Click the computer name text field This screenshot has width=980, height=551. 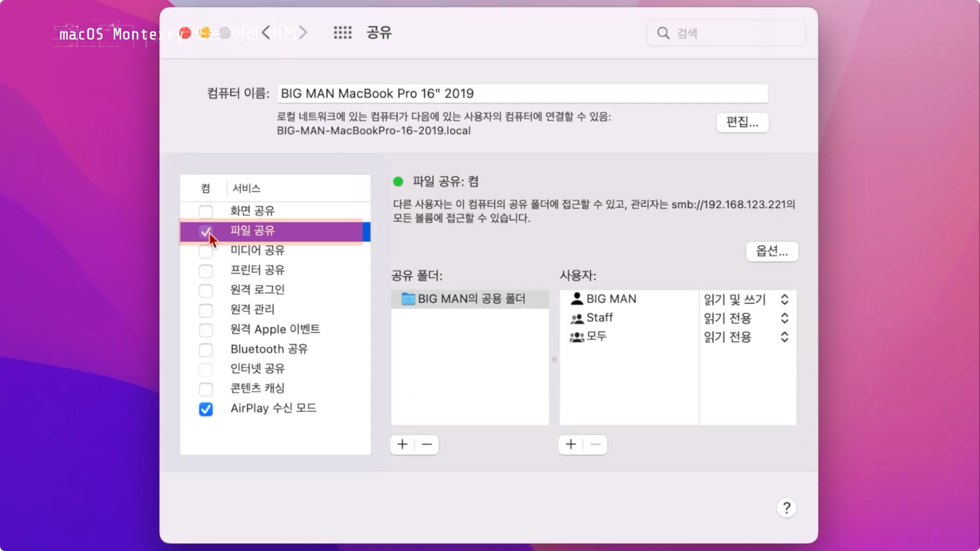(x=522, y=94)
